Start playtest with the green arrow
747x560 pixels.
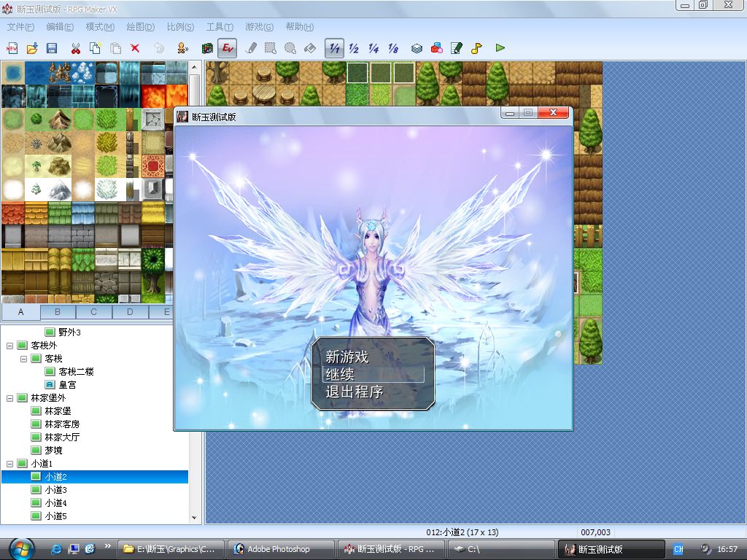[x=500, y=48]
